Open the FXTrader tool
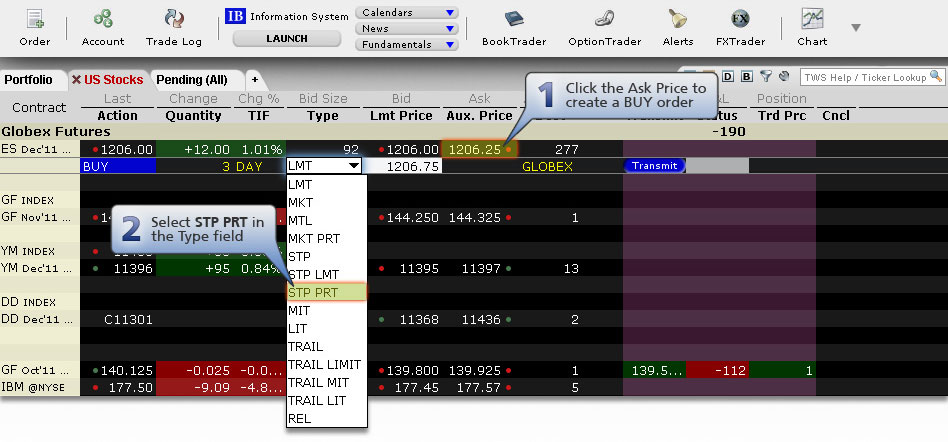The image size is (948, 442). click(x=740, y=20)
